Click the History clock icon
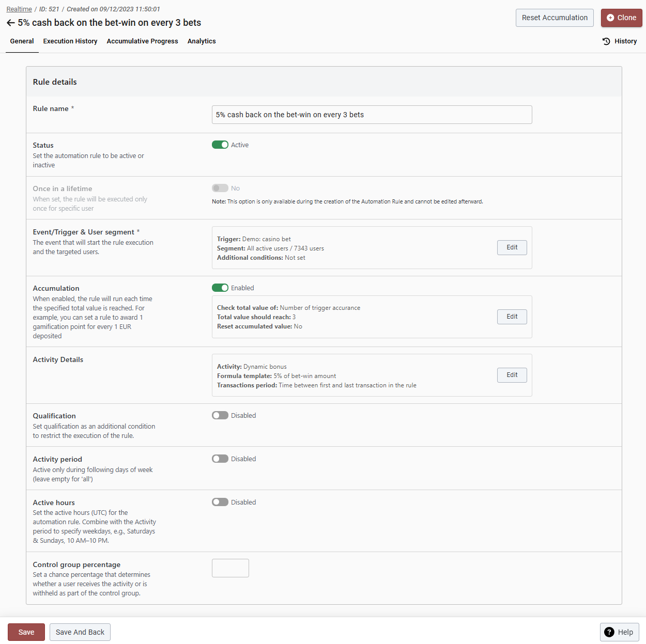This screenshot has width=646, height=644. 606,41
